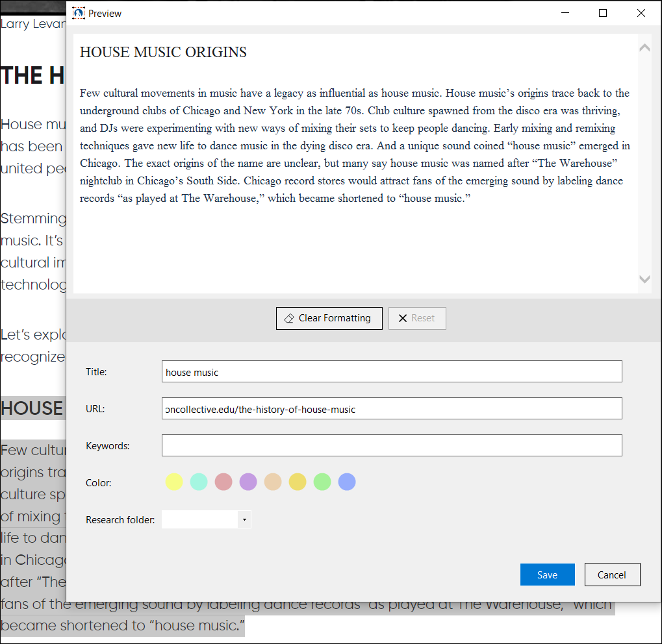Screen dimensions: 662x644
Task: Close the Preview window
Action: click(641, 13)
